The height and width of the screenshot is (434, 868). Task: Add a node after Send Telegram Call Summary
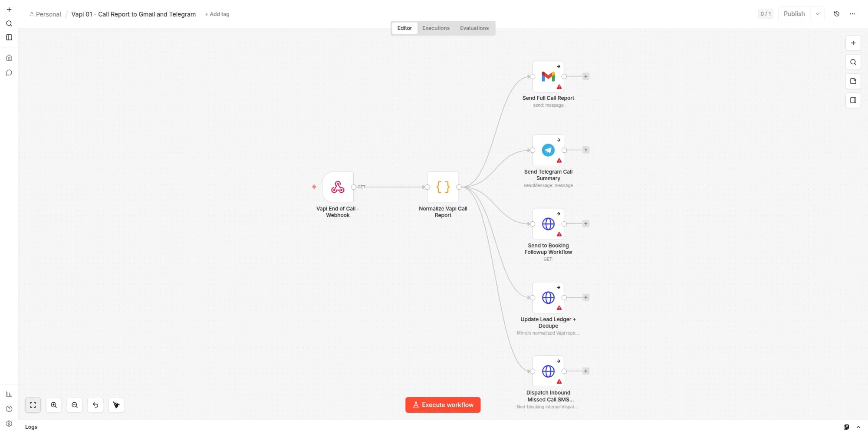[x=585, y=150]
